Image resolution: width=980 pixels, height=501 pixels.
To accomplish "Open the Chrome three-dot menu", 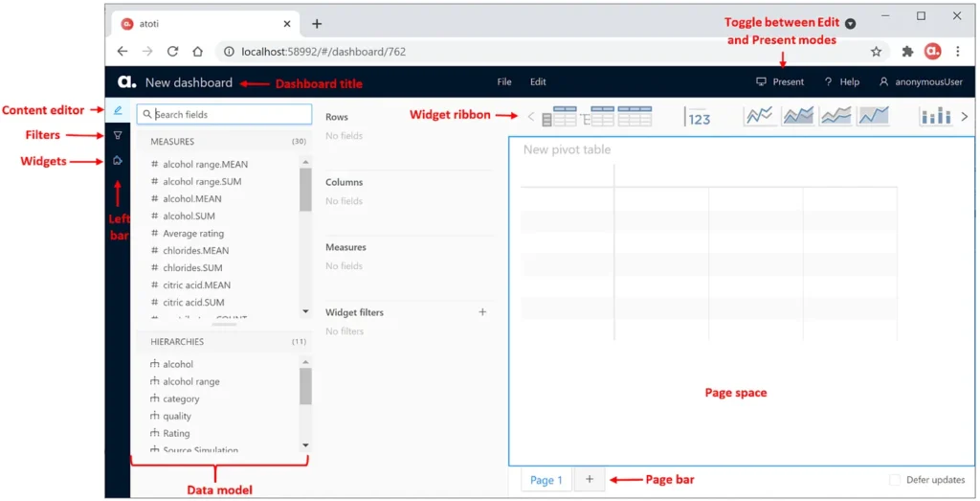I will (x=957, y=52).
